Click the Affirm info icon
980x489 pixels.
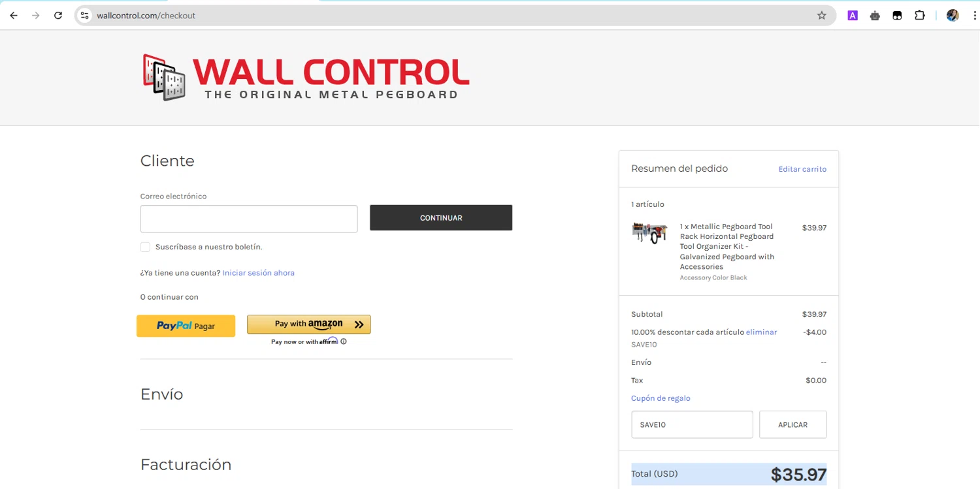pyautogui.click(x=344, y=341)
